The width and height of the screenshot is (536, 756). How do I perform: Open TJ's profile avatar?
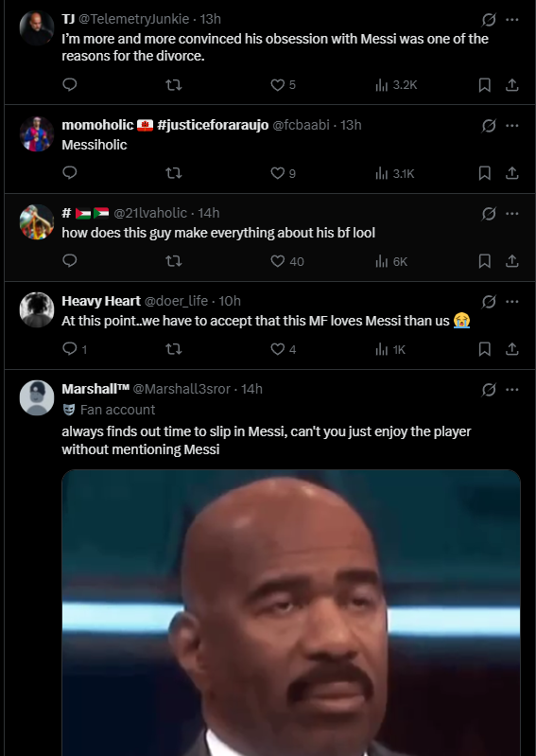pos(37,28)
